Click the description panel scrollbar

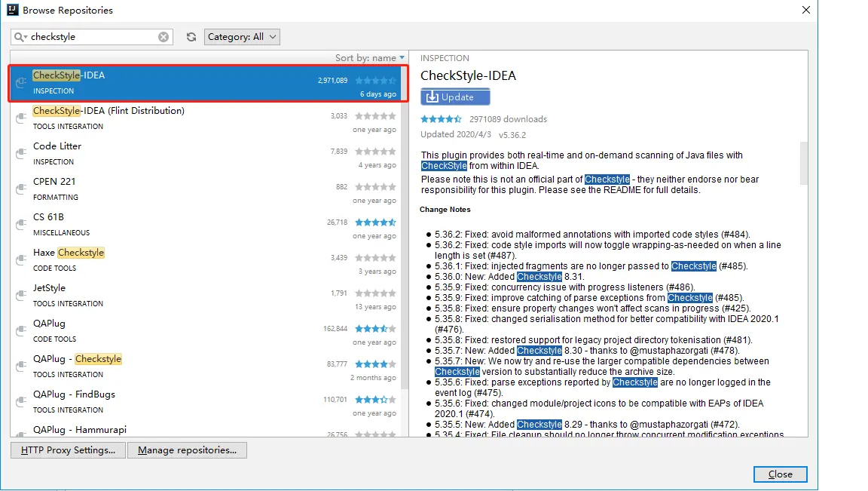(804, 163)
